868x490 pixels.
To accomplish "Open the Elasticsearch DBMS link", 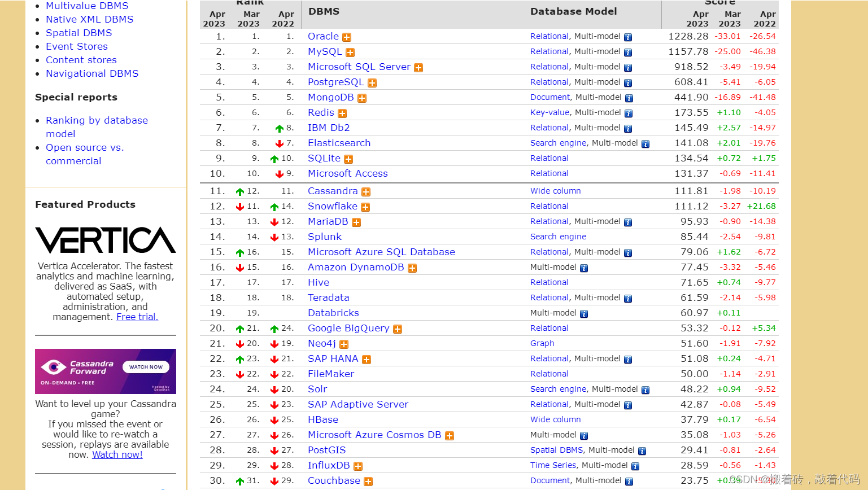I will (339, 143).
